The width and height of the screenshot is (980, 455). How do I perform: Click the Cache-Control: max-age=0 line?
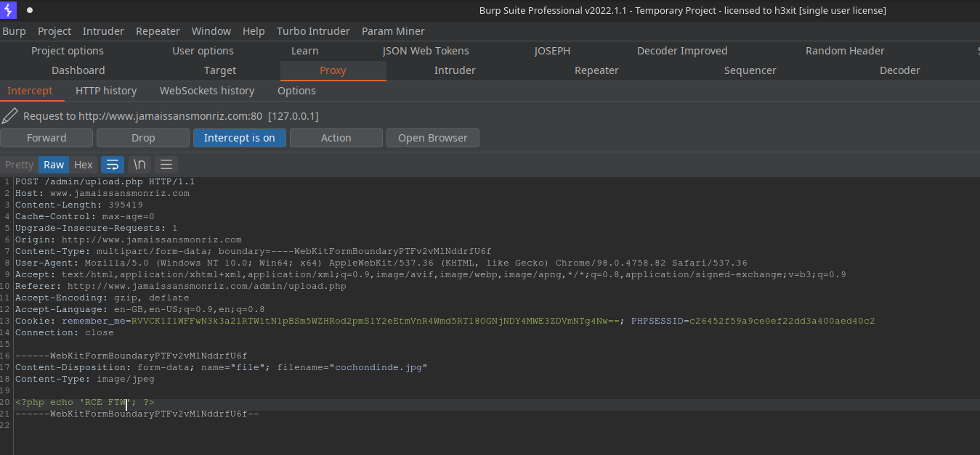click(85, 216)
